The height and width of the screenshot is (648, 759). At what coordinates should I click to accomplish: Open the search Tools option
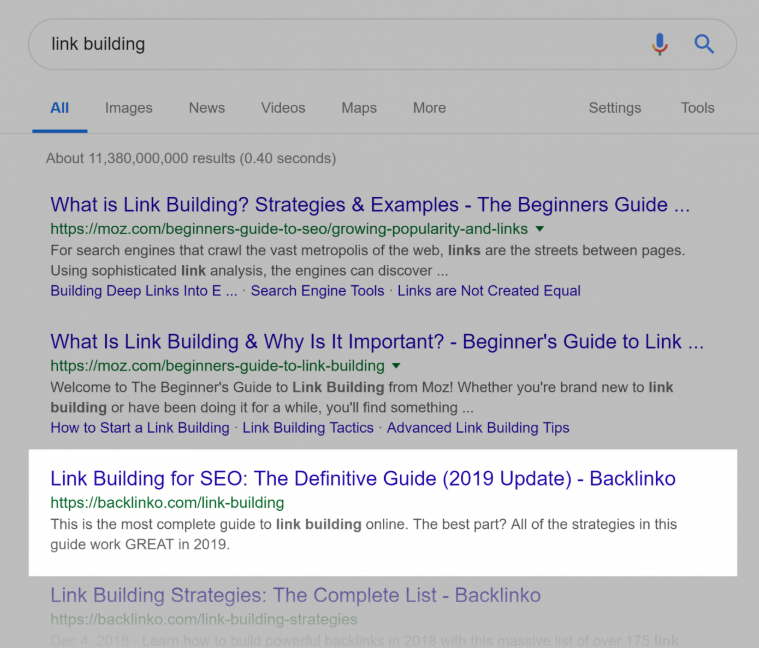pos(698,108)
